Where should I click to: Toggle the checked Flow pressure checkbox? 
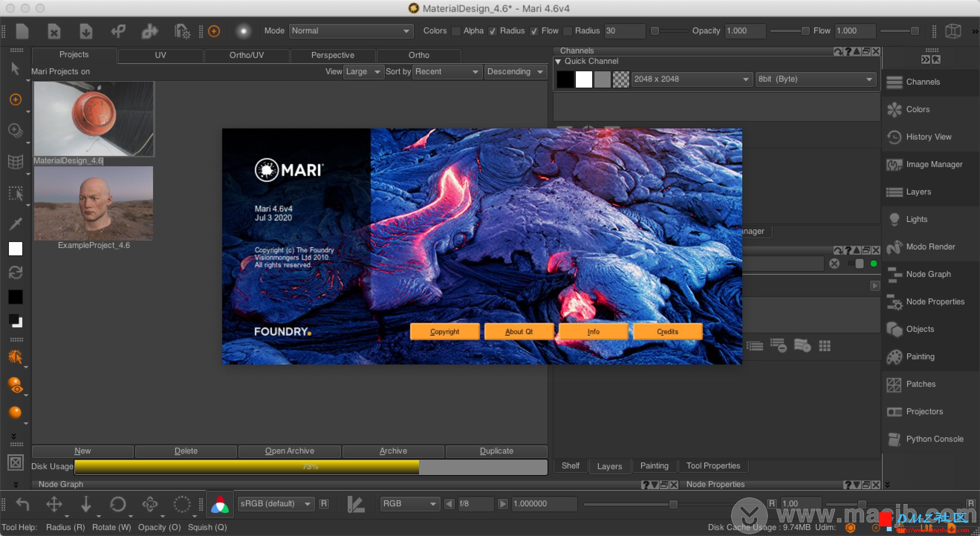tap(534, 31)
